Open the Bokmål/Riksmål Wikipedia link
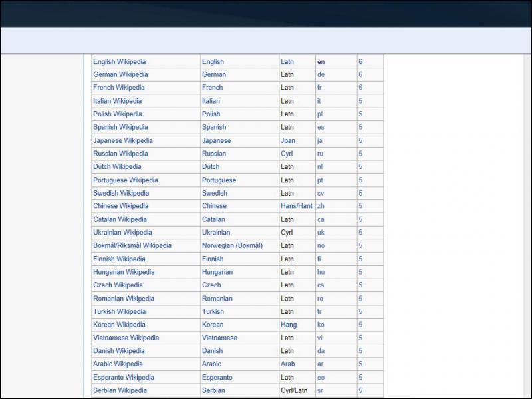Screen dimensions: 532x399 [132, 245]
